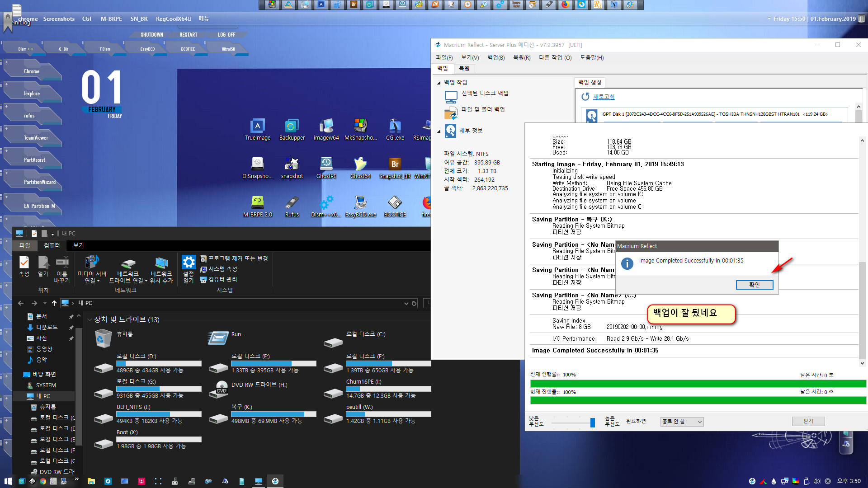Click the refresh link in Macrium

(604, 97)
